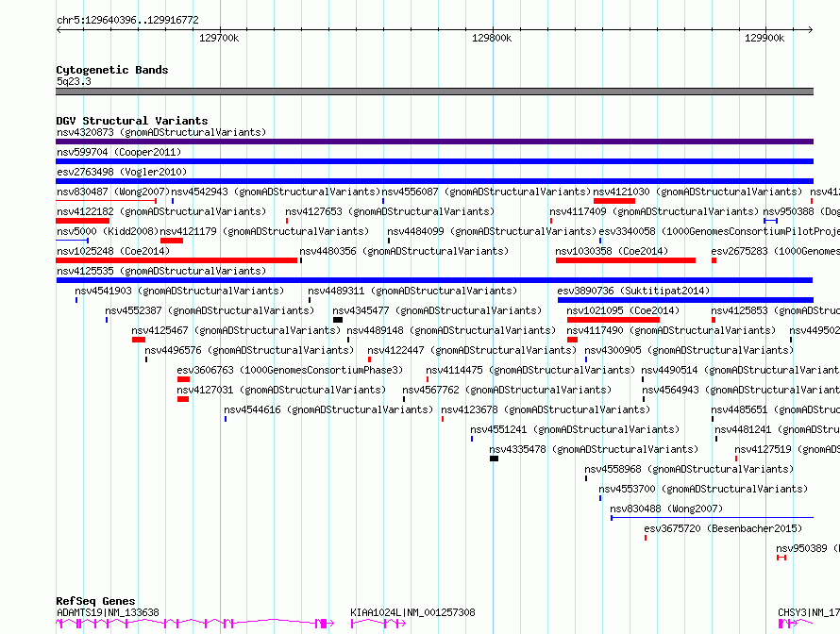Click the nsv950388 blue interval marker
The width and height of the screenshot is (840, 634).
click(x=770, y=221)
